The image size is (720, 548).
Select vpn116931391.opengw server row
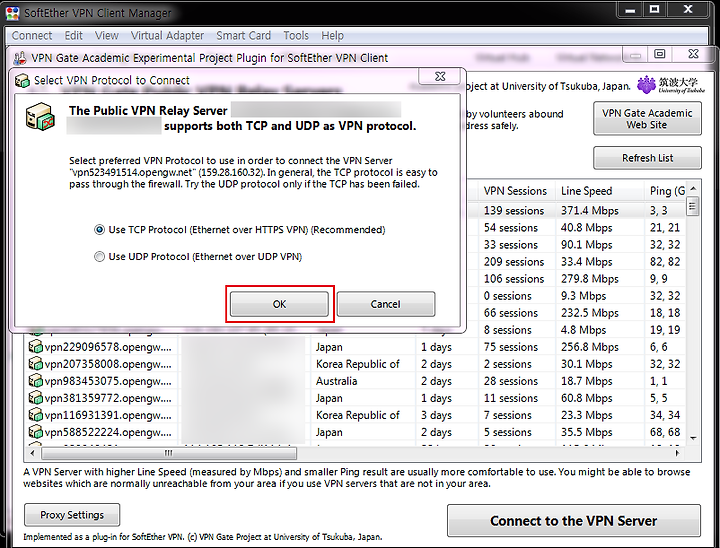(356, 415)
